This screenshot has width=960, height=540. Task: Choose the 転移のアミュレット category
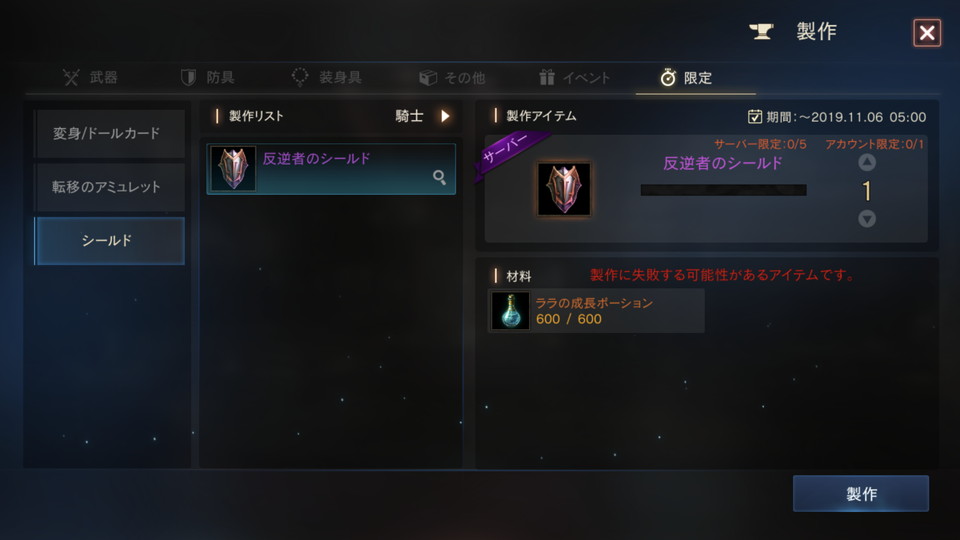109,187
